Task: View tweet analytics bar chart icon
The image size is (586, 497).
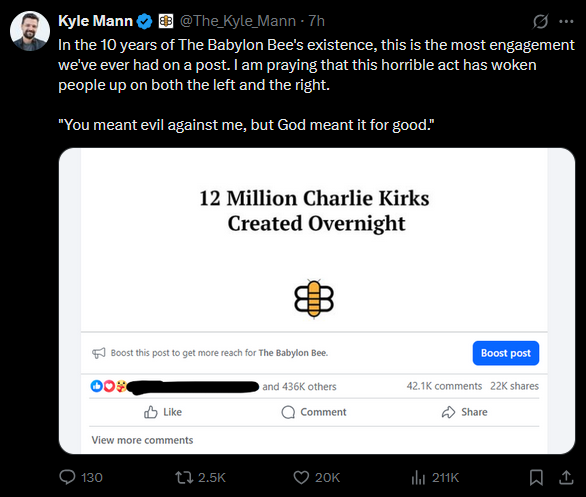Action: point(418,477)
